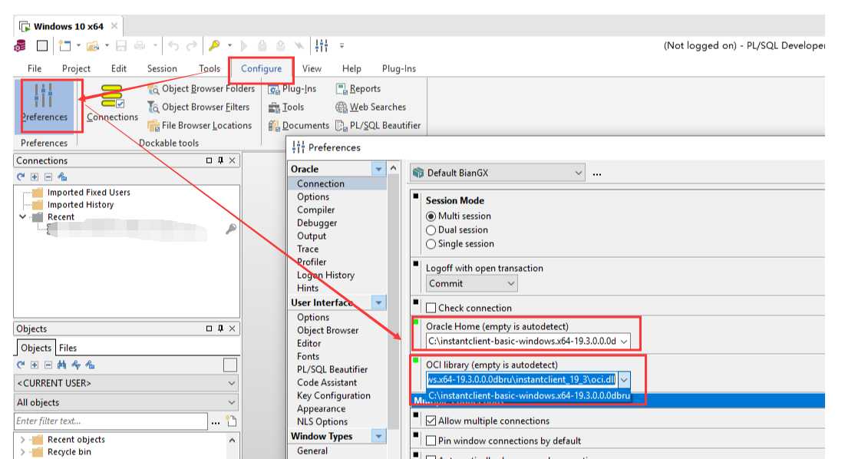Select Multi session radio button

(431, 216)
